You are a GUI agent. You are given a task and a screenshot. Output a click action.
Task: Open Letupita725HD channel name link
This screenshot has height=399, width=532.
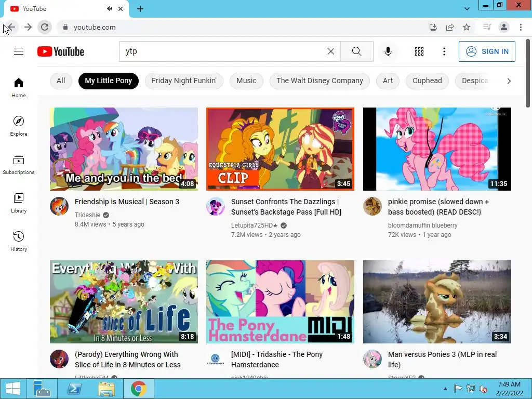(255, 225)
